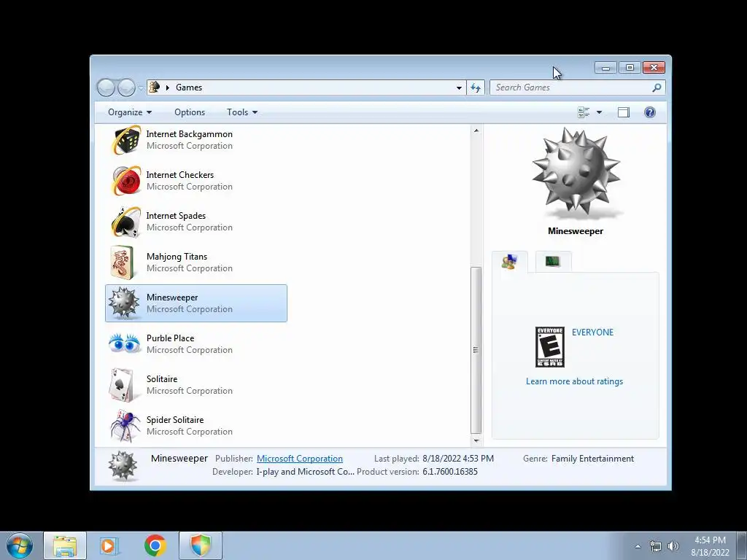Select the Mahjong Titans tile icon

(123, 262)
